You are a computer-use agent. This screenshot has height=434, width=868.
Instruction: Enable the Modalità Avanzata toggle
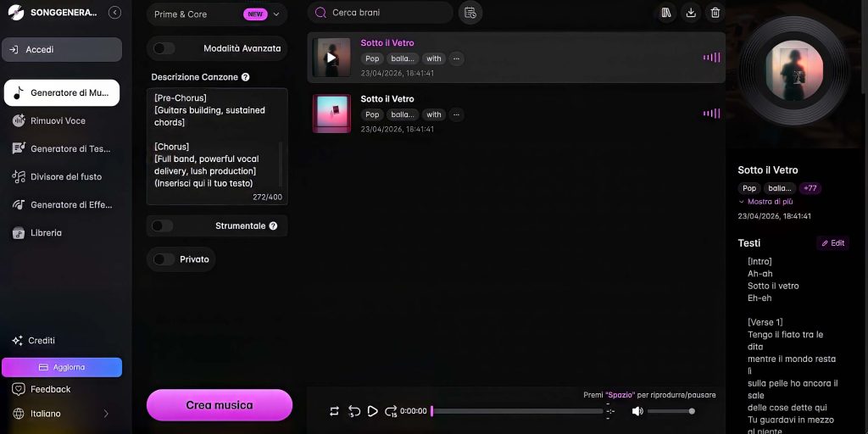point(164,48)
